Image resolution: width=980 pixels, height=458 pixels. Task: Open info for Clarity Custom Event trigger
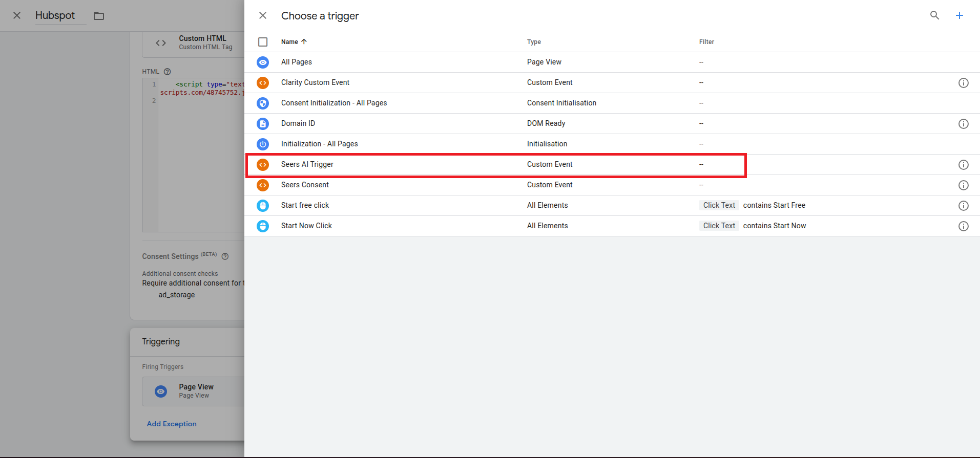(963, 83)
